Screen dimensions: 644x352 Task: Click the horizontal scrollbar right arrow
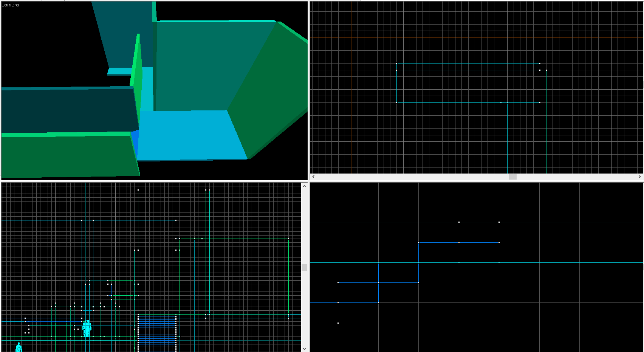[x=639, y=177]
